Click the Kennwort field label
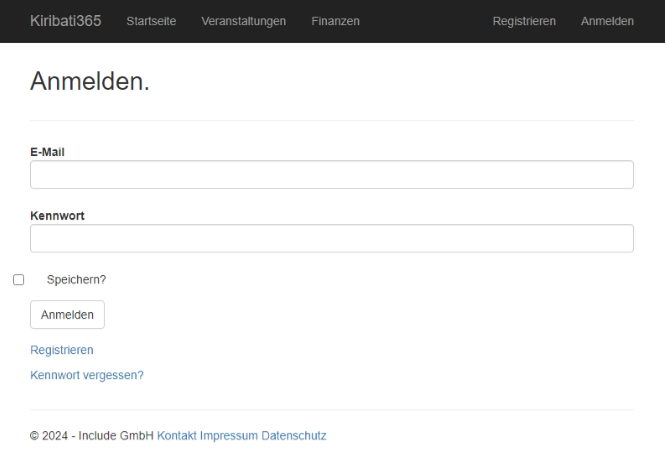This screenshot has height=464, width=666. click(57, 215)
